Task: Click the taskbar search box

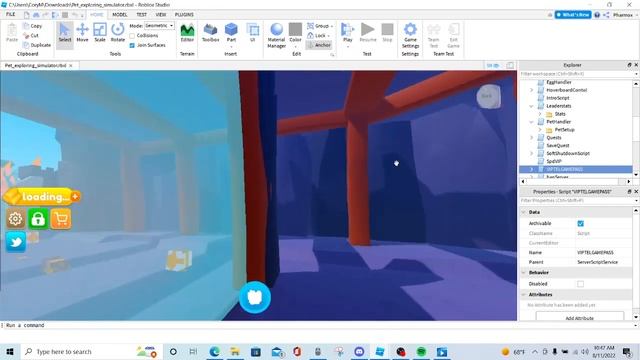Action: tap(91, 351)
